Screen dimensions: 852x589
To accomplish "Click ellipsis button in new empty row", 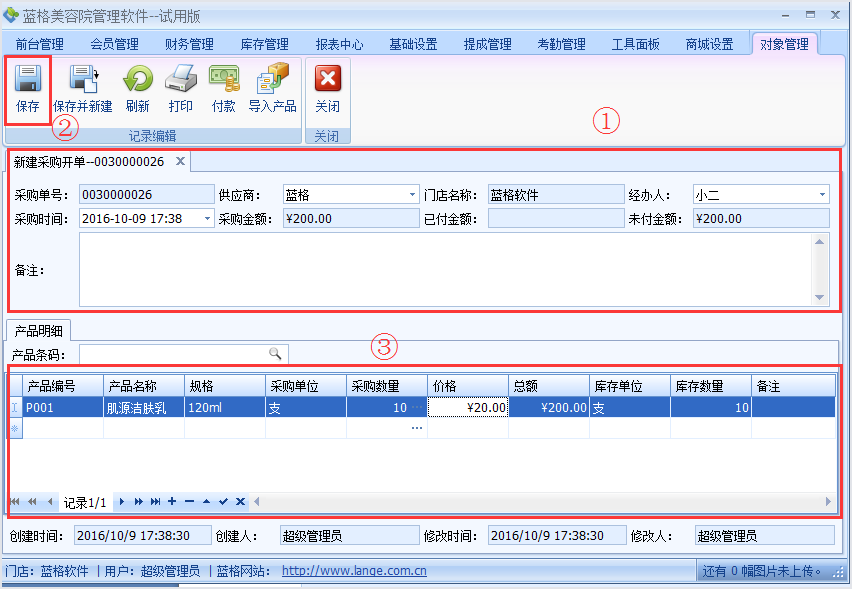I will [x=417, y=428].
